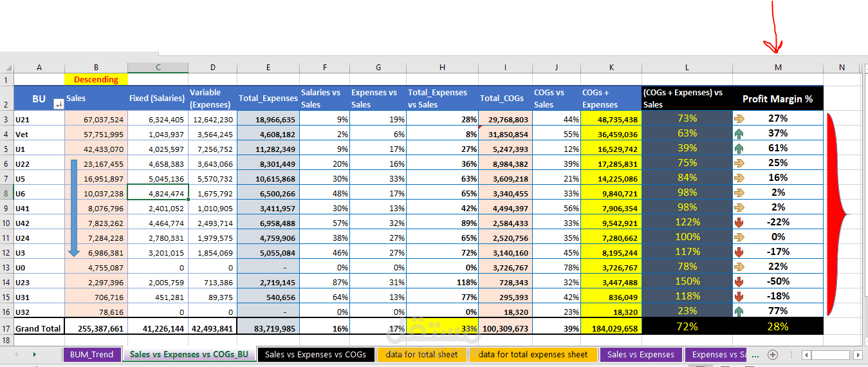The image size is (868, 367).
Task: Click the down arrow icon in U23 row
Action: click(x=739, y=281)
